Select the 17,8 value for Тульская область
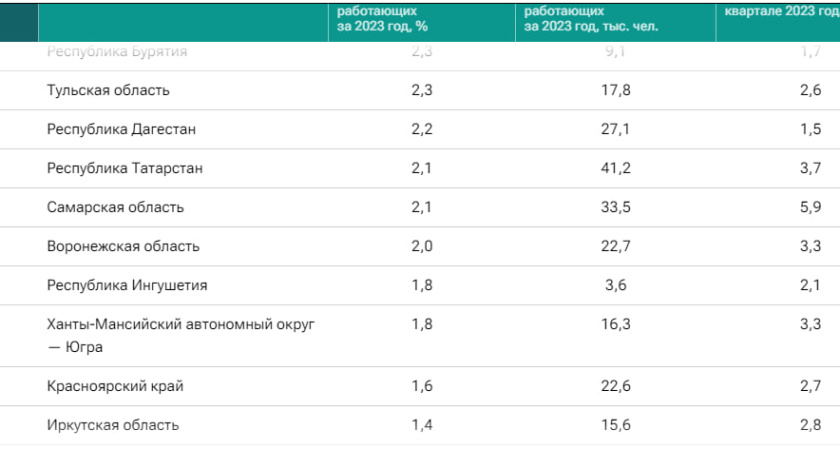840x450 pixels. 615,90
